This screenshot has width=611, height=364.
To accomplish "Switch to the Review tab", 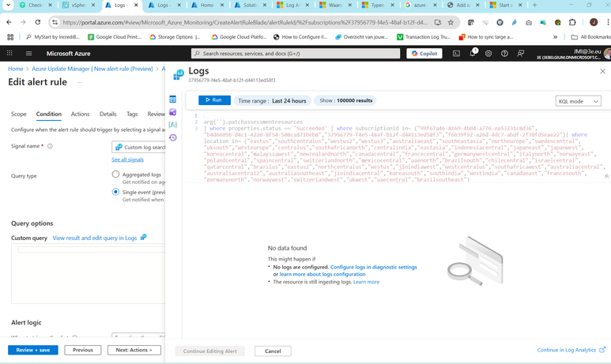I will [156, 114].
